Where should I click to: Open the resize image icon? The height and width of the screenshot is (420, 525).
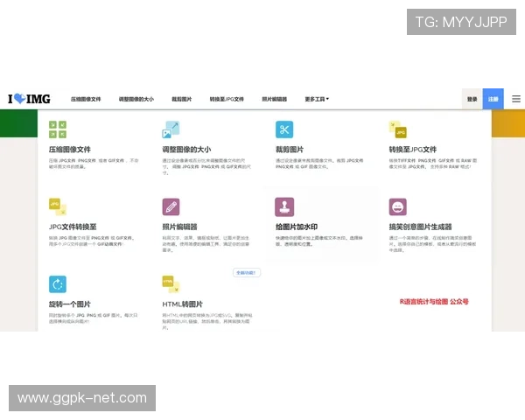171,129
